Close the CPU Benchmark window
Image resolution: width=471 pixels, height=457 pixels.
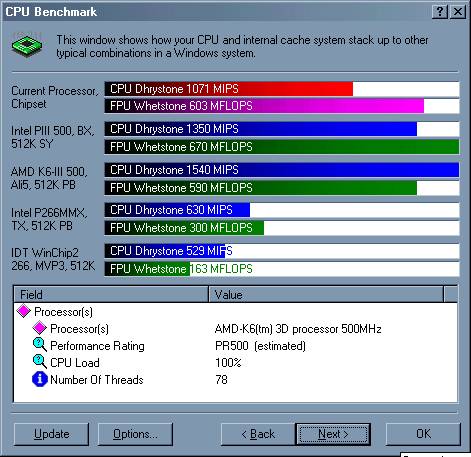(458, 12)
